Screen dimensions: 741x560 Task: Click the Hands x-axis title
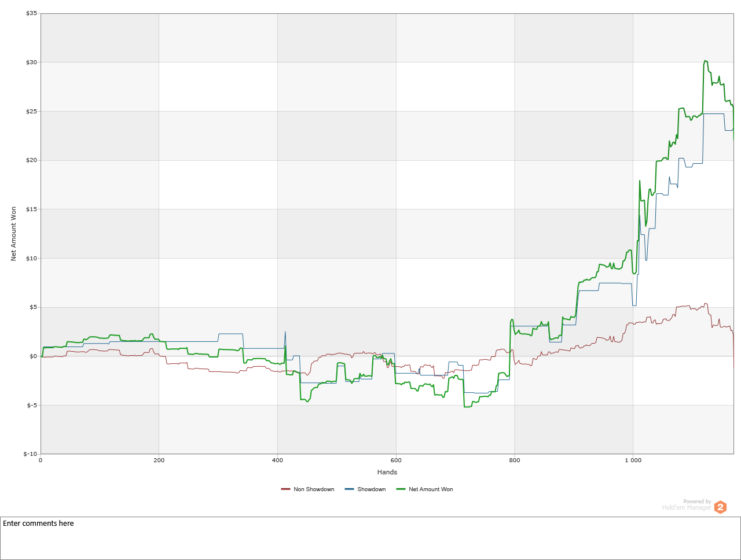(387, 472)
